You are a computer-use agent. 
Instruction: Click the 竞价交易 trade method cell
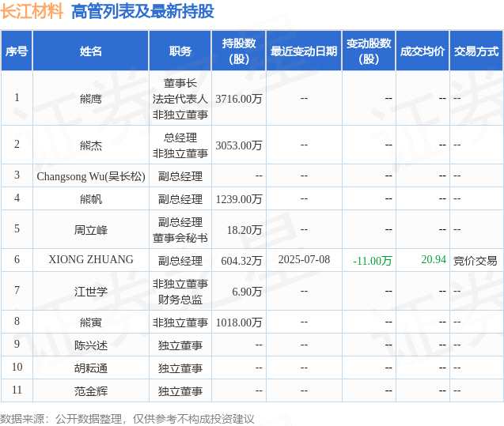[475, 261]
